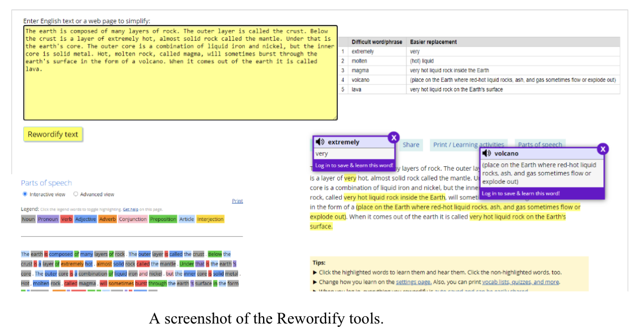The image size is (644, 336).
Task: Toggle Preposition highlighting in the legend
Action: pyautogui.click(x=163, y=219)
